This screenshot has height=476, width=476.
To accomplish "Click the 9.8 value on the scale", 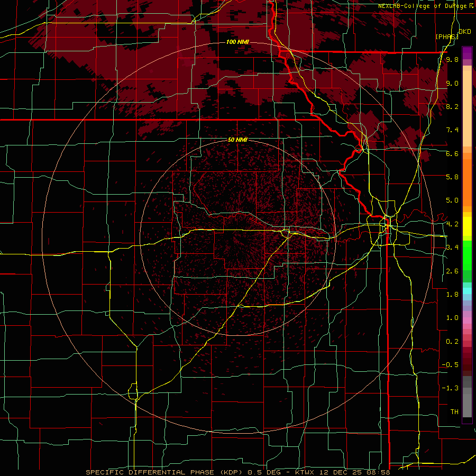I will point(452,60).
